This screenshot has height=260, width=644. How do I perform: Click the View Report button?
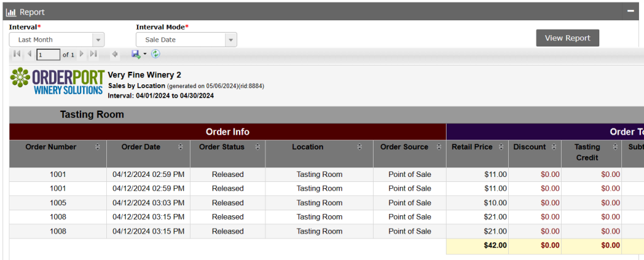567,38
